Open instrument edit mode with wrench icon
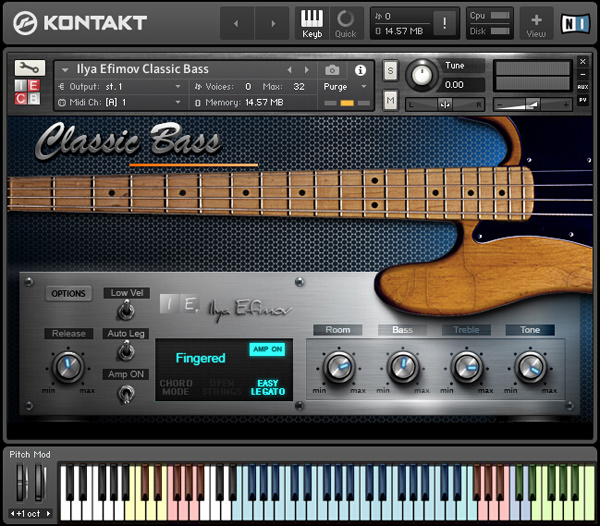Image resolution: width=600 pixels, height=526 pixels. 30,68
